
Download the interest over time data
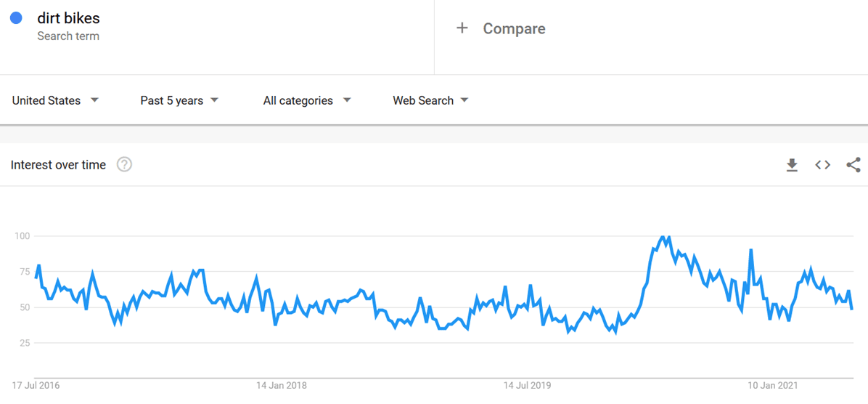coord(792,165)
